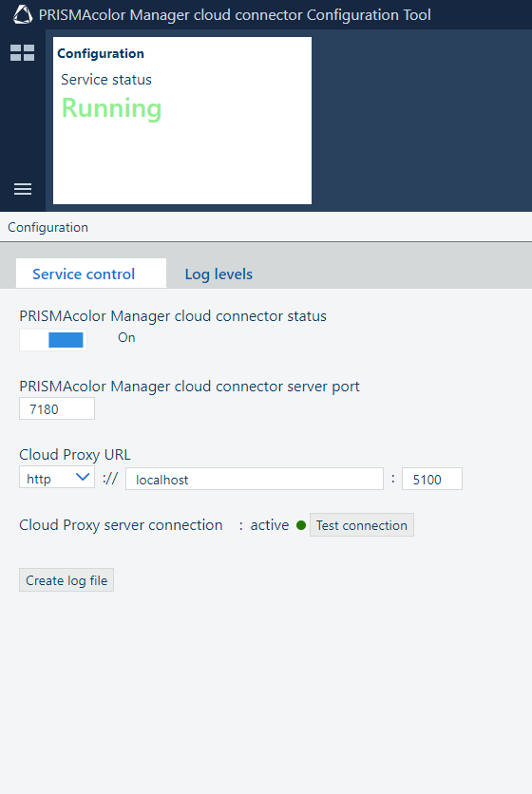The image size is (532, 794).
Task: Open the Configuration tile card
Action: point(182,121)
